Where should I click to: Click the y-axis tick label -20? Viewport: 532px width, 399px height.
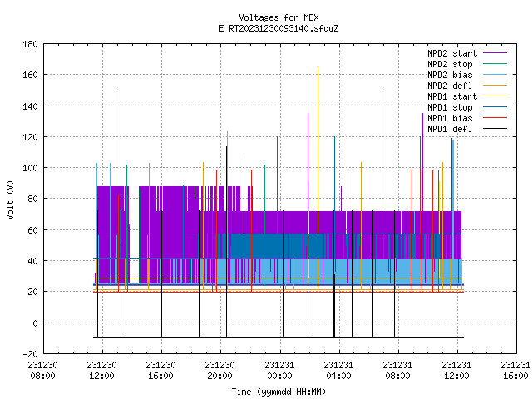point(30,354)
